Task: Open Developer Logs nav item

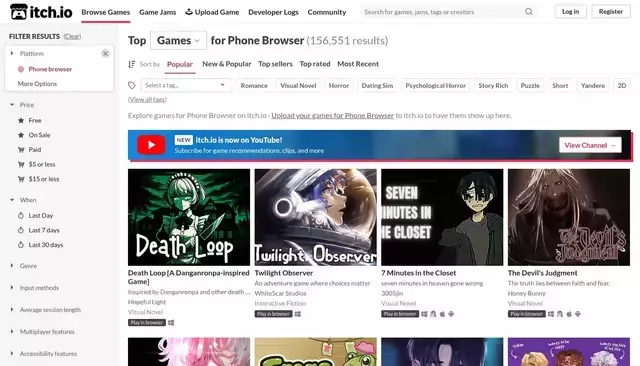Action: pos(273,12)
